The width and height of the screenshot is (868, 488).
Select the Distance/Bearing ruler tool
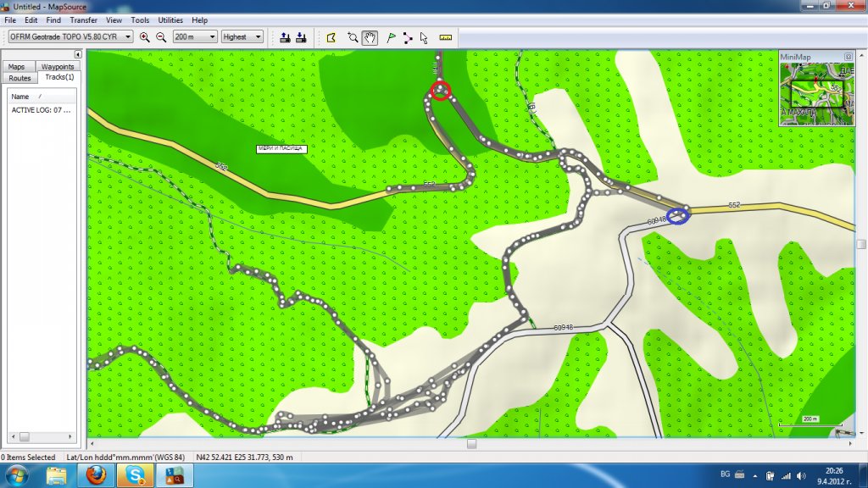point(446,37)
